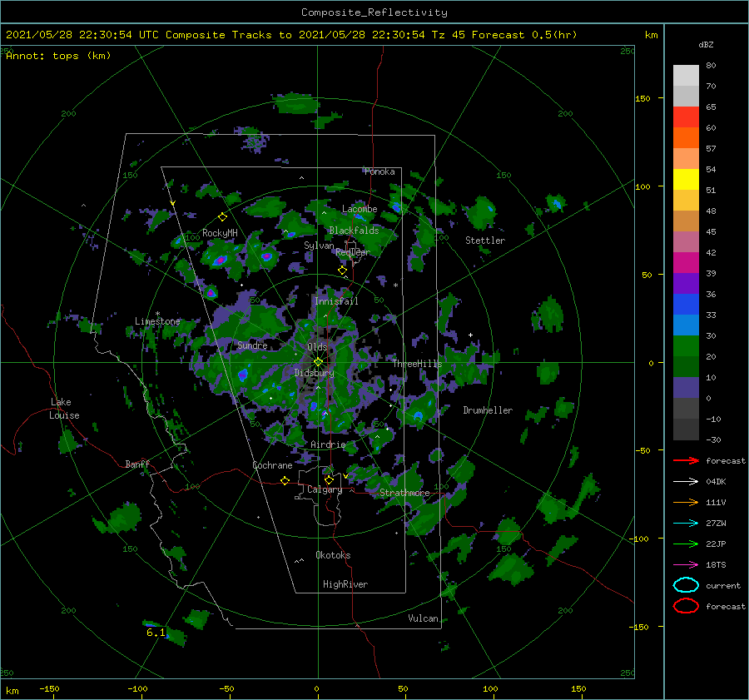Click the Limestone label
The height and width of the screenshot is (700, 749).
point(157,321)
